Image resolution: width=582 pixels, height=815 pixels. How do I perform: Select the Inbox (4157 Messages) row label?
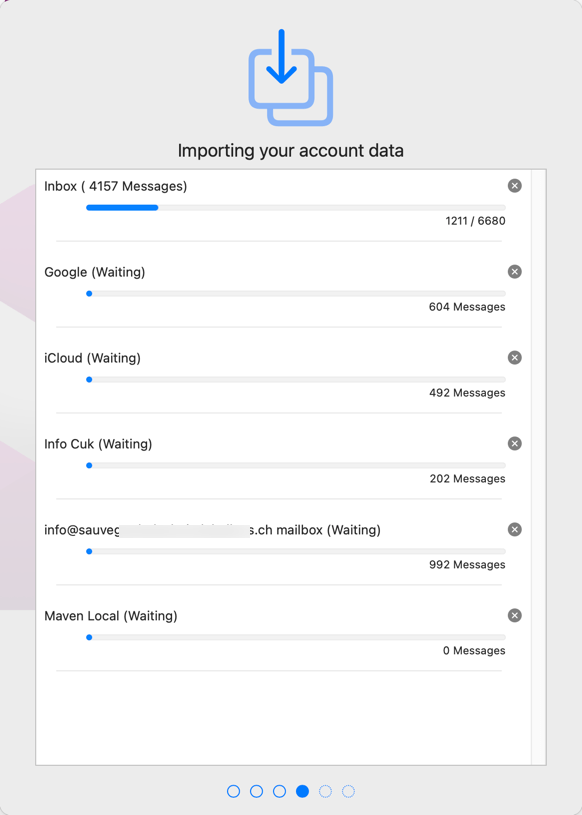coord(115,186)
